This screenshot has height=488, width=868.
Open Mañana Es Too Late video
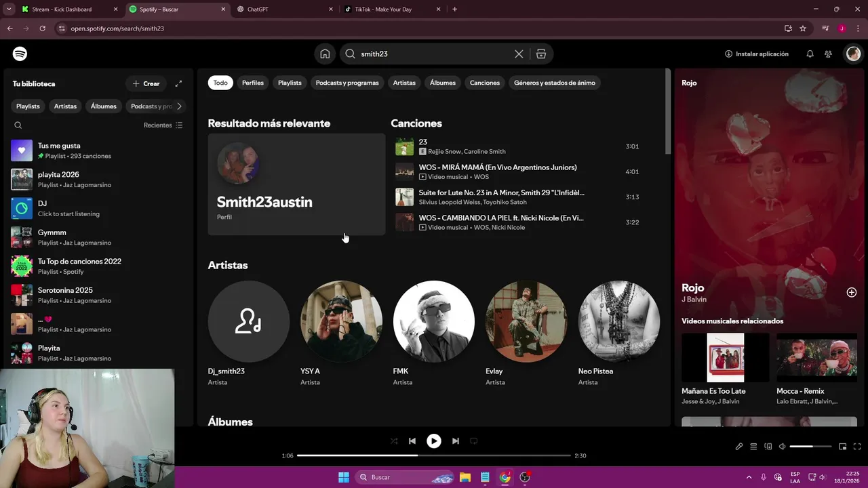pyautogui.click(x=725, y=369)
